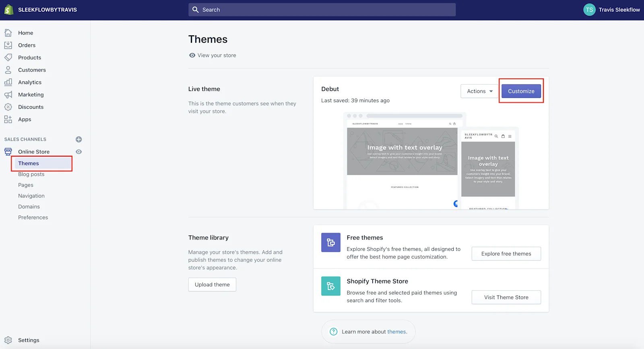
Task: View online store using eye icon
Action: [x=79, y=152]
